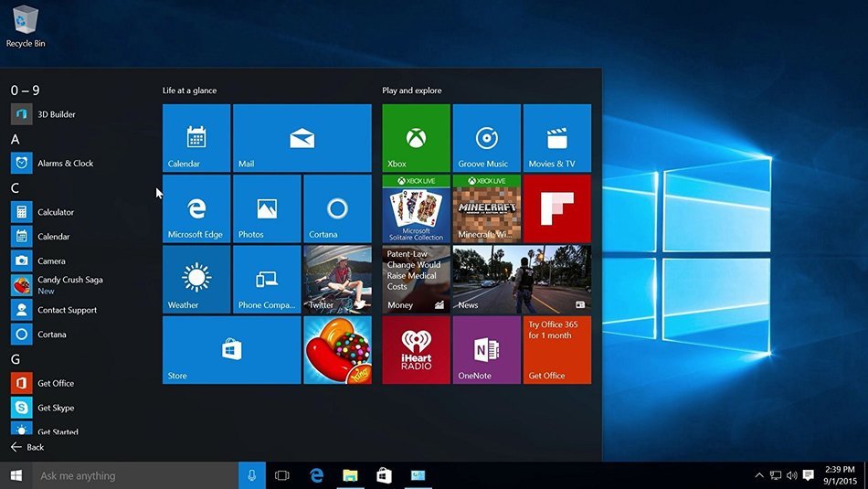Launch the Microsoft Edge tile
Image resolution: width=868 pixels, height=489 pixels.
pos(196,208)
